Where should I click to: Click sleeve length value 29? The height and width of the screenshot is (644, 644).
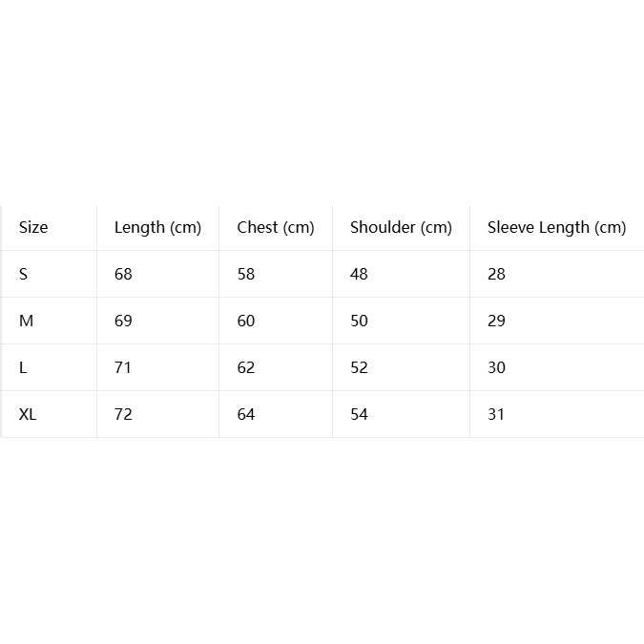point(496,321)
